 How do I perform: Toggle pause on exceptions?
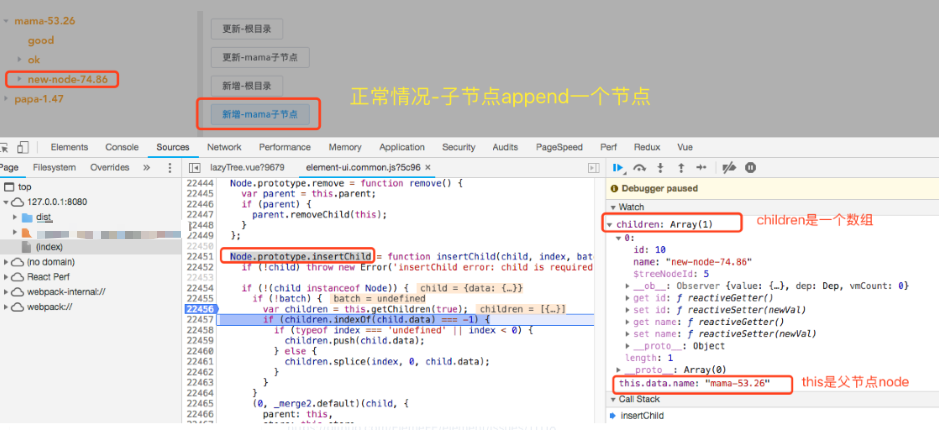click(x=750, y=168)
